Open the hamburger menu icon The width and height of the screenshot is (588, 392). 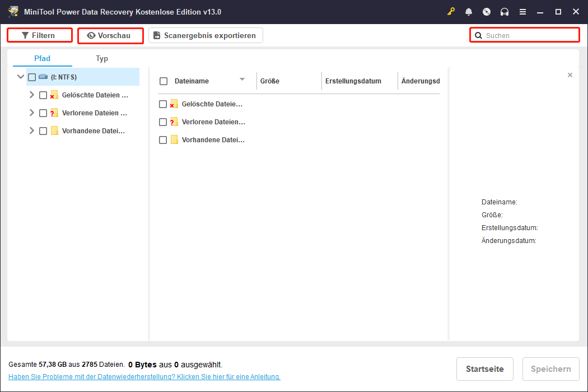pyautogui.click(x=522, y=12)
